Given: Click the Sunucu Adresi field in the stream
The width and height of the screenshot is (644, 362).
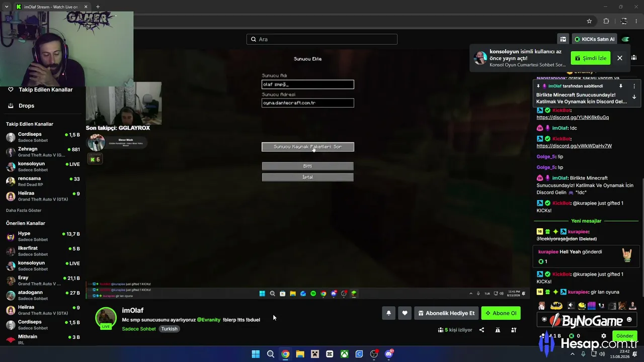Looking at the screenshot, I should (x=308, y=103).
